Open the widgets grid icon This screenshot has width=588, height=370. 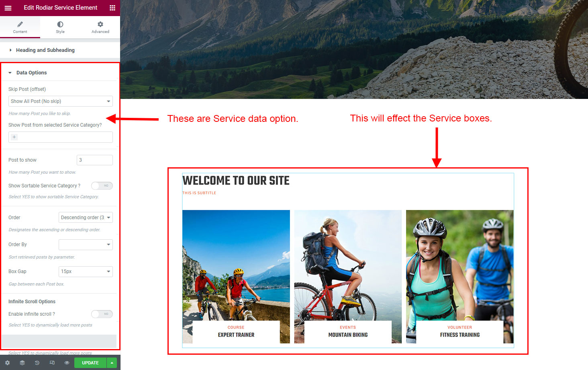tap(112, 8)
